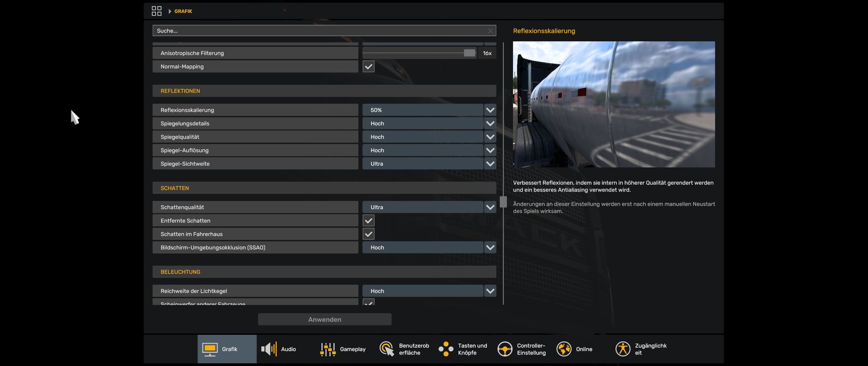868x366 pixels.
Task: Uncheck Schatten im Fahrerhaus
Action: (x=368, y=234)
